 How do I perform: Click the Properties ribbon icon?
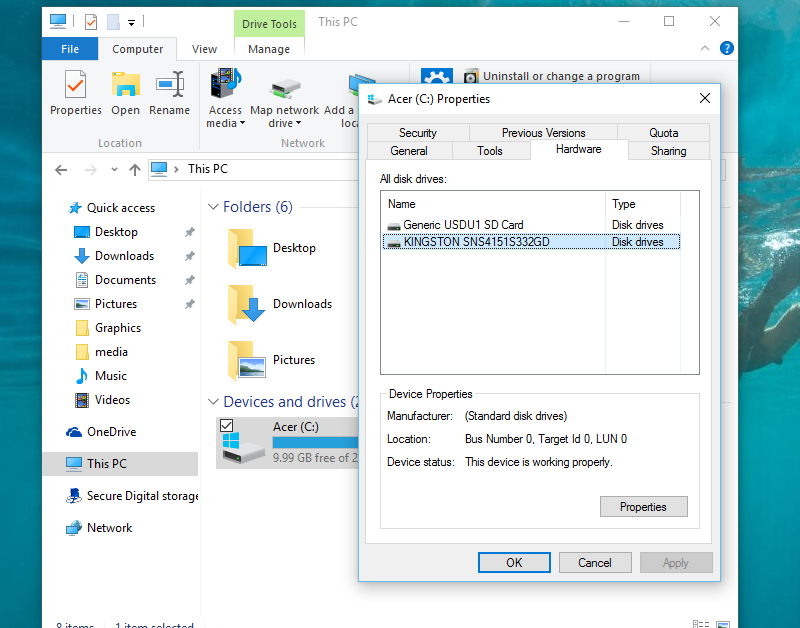(x=75, y=85)
